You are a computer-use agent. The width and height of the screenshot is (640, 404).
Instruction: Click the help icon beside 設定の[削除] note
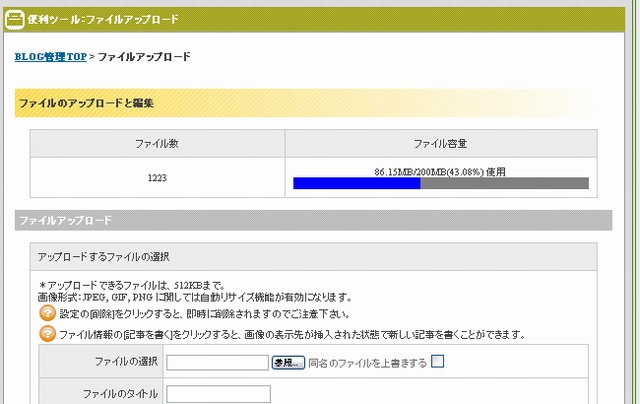(x=46, y=314)
